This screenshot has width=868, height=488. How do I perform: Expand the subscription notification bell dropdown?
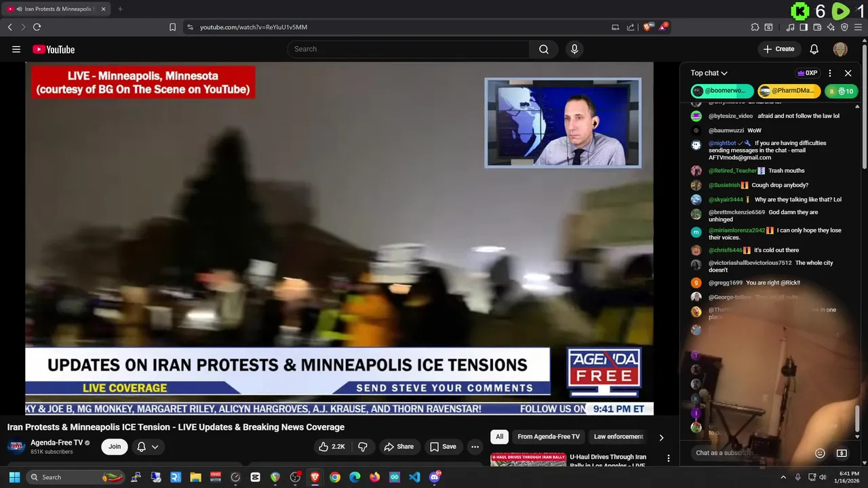tap(148, 447)
